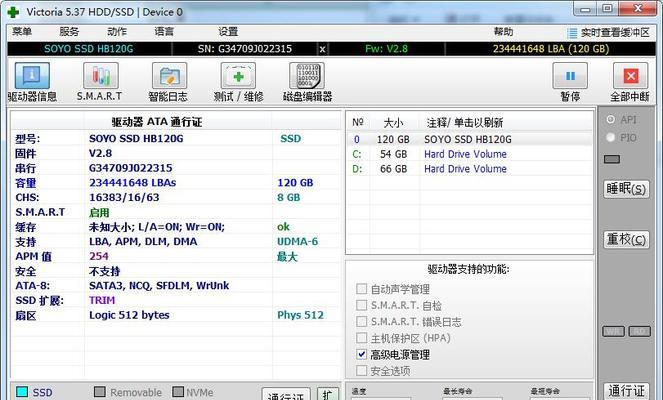Open the 服务 menu
Screen dimensions: 663x400
pos(69,31)
